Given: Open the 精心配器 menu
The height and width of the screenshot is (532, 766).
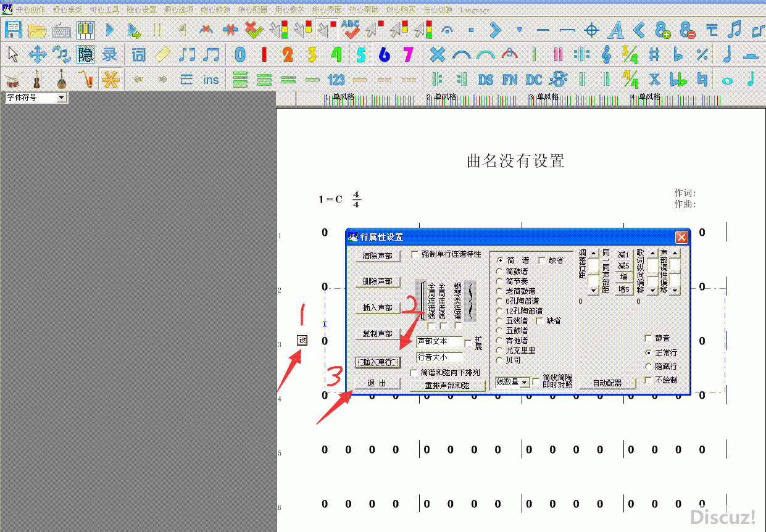Looking at the screenshot, I should pyautogui.click(x=252, y=10).
